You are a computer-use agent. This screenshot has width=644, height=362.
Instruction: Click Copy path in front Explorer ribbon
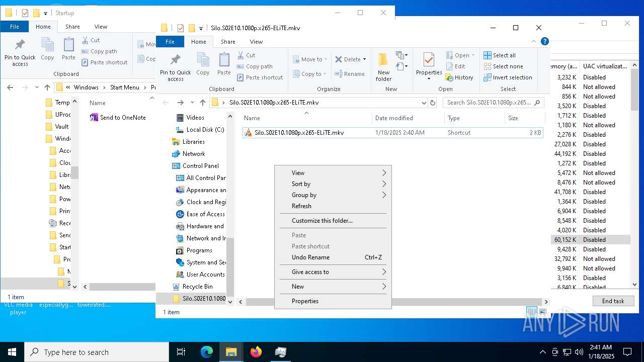pyautogui.click(x=255, y=66)
